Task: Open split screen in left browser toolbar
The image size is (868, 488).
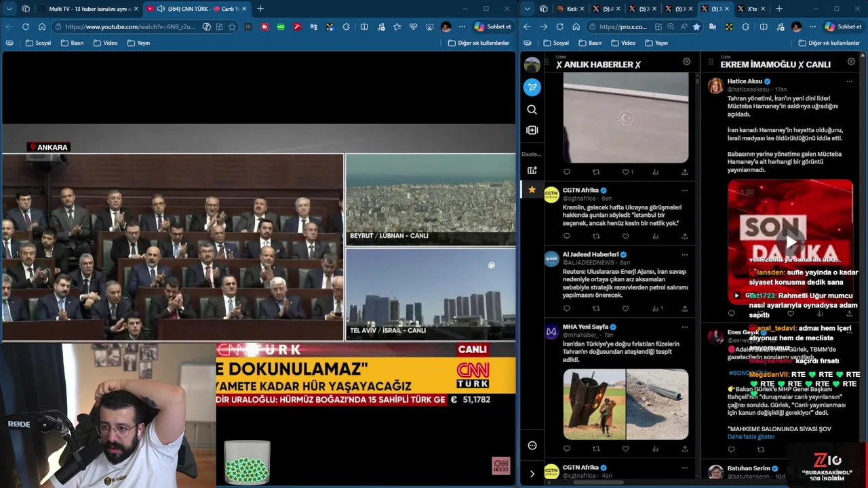Action: click(364, 26)
